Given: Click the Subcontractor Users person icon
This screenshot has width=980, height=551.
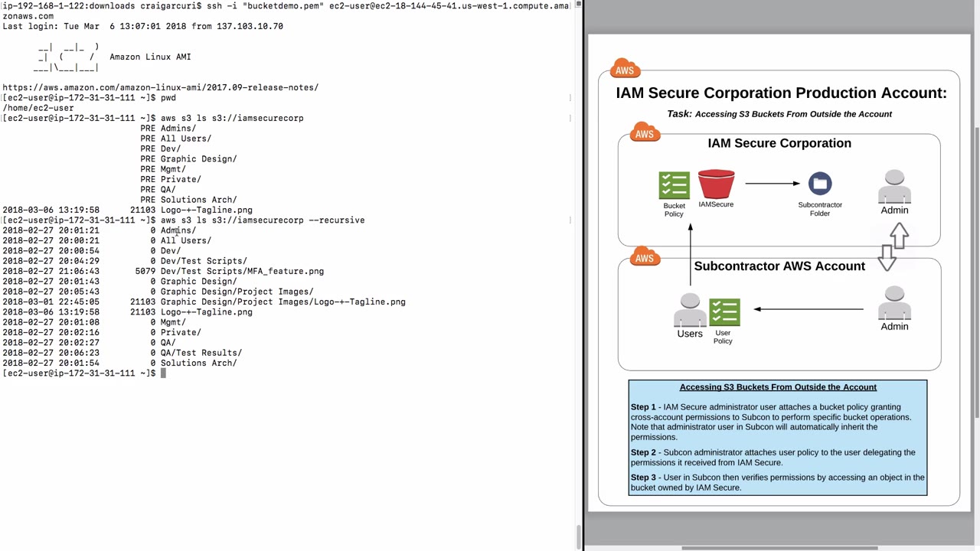Looking at the screenshot, I should point(690,311).
